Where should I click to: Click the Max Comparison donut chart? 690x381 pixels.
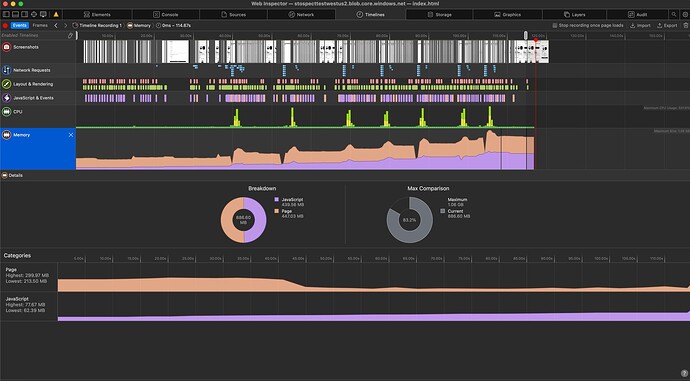coord(409,220)
